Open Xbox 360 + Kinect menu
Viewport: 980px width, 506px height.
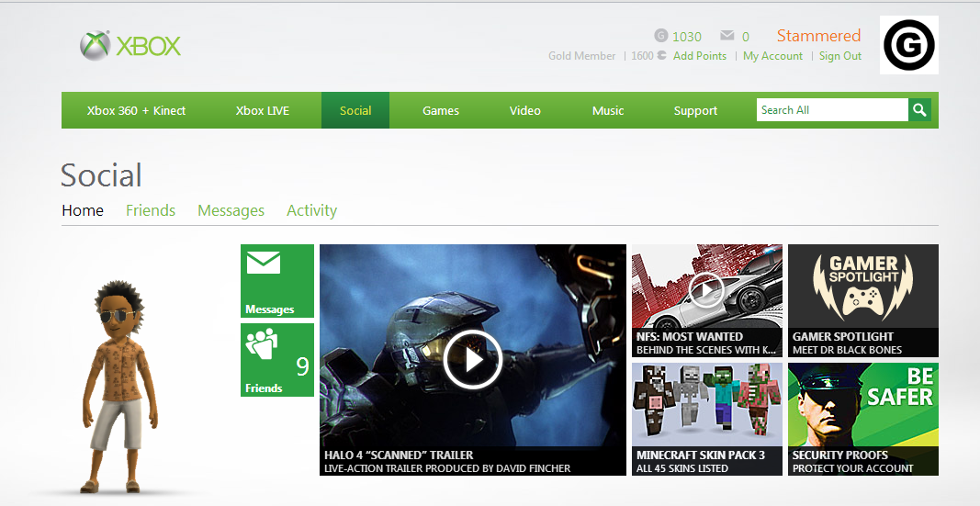coord(136,110)
